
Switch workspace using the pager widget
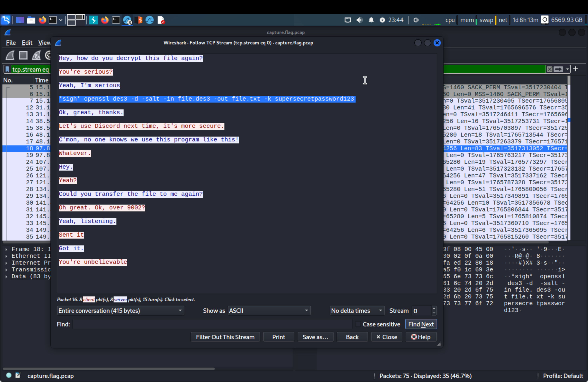click(x=76, y=20)
